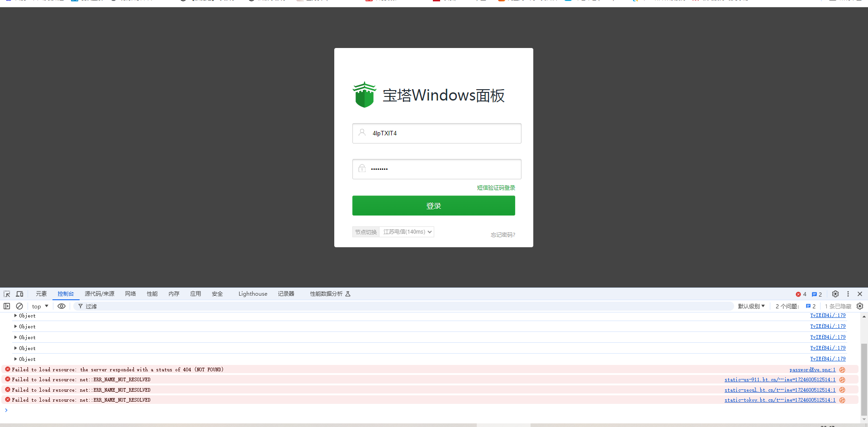Screen dimensions: 868x427
Task: Click the console vertical scrollbar thumb
Action: 864,379
